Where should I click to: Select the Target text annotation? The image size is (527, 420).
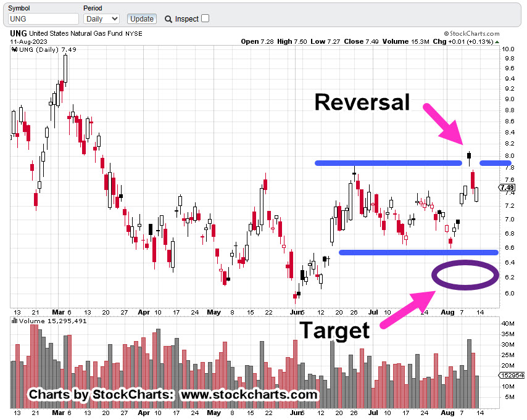(334, 331)
